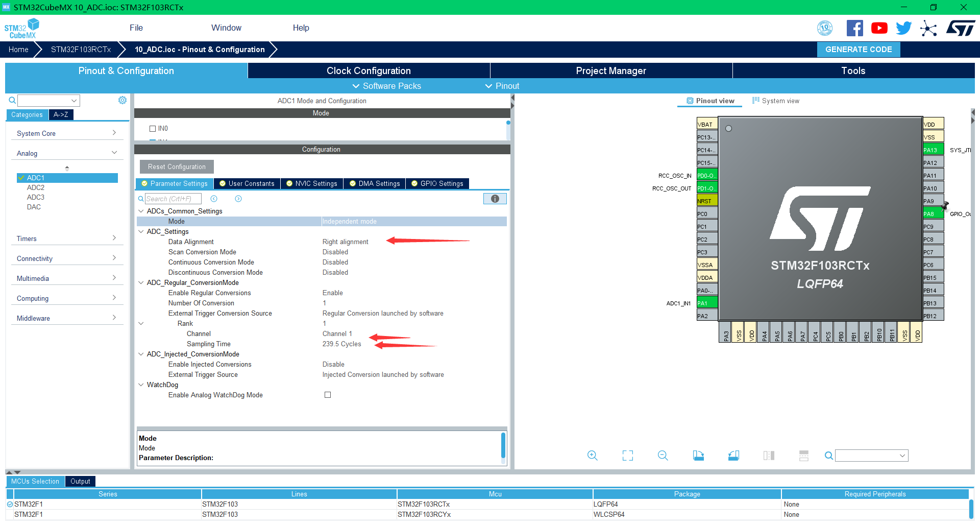Open the YouTube icon in header

click(879, 28)
